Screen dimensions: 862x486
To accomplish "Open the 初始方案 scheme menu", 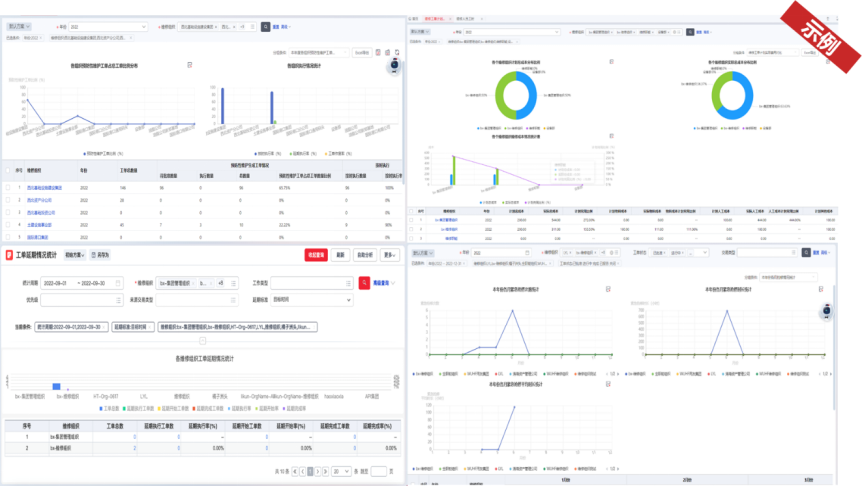I will coord(75,255).
